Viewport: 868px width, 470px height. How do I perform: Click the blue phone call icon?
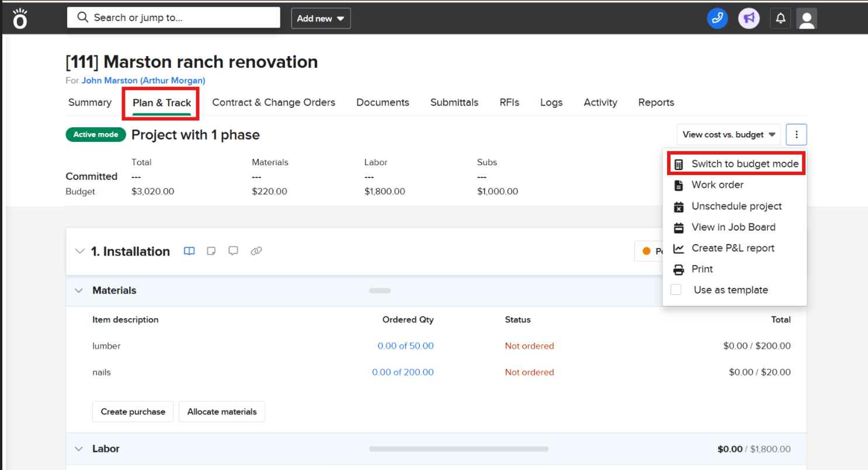point(717,18)
